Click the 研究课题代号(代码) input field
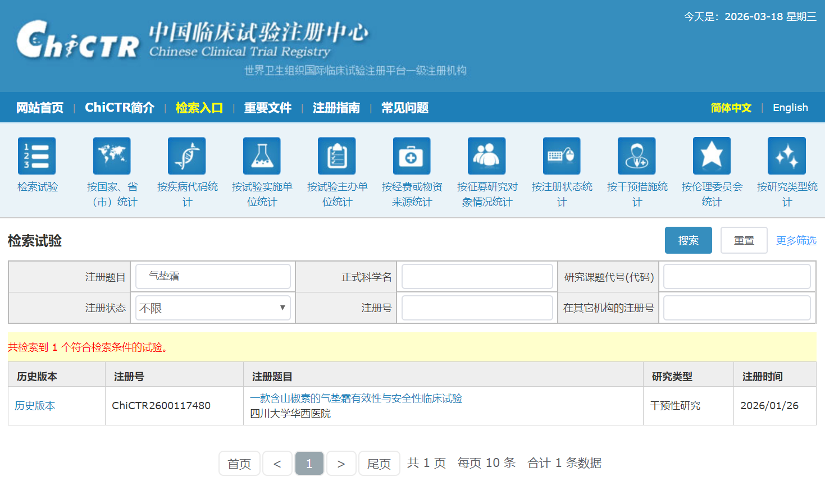This screenshot has width=825, height=504. click(737, 277)
